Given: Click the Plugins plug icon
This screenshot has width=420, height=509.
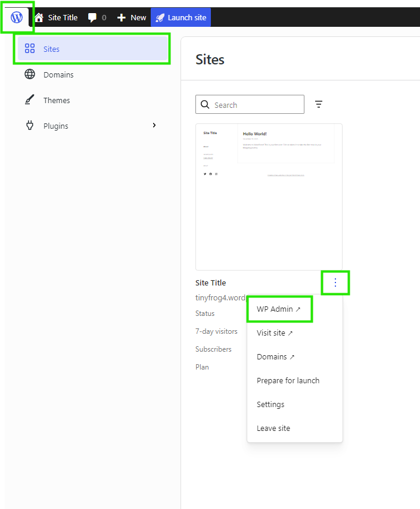Looking at the screenshot, I should pyautogui.click(x=30, y=126).
